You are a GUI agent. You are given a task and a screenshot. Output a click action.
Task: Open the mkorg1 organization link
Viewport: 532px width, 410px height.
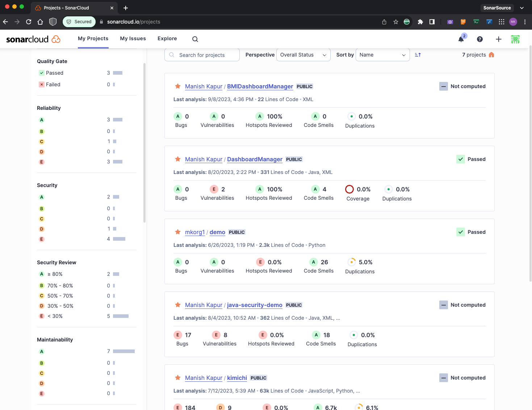tap(195, 232)
